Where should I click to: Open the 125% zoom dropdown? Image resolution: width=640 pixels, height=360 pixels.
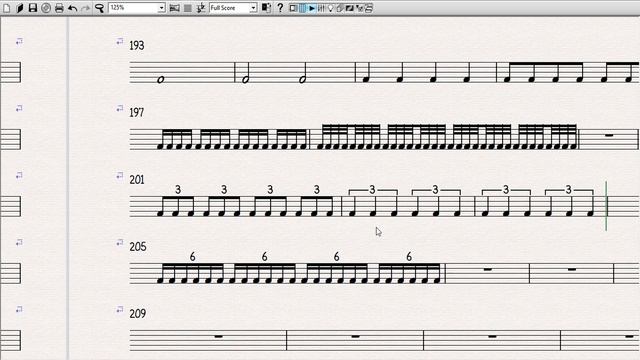click(x=162, y=8)
